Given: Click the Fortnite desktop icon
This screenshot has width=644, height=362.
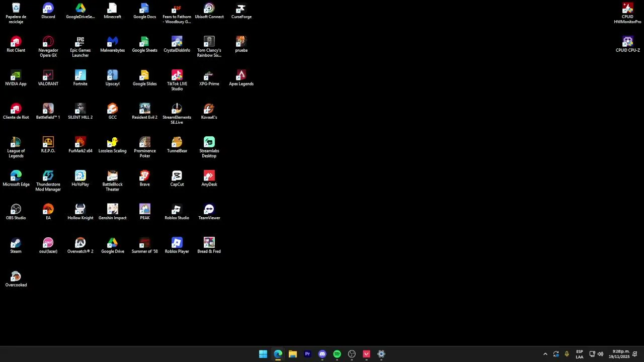Looking at the screenshot, I should coord(80,78).
